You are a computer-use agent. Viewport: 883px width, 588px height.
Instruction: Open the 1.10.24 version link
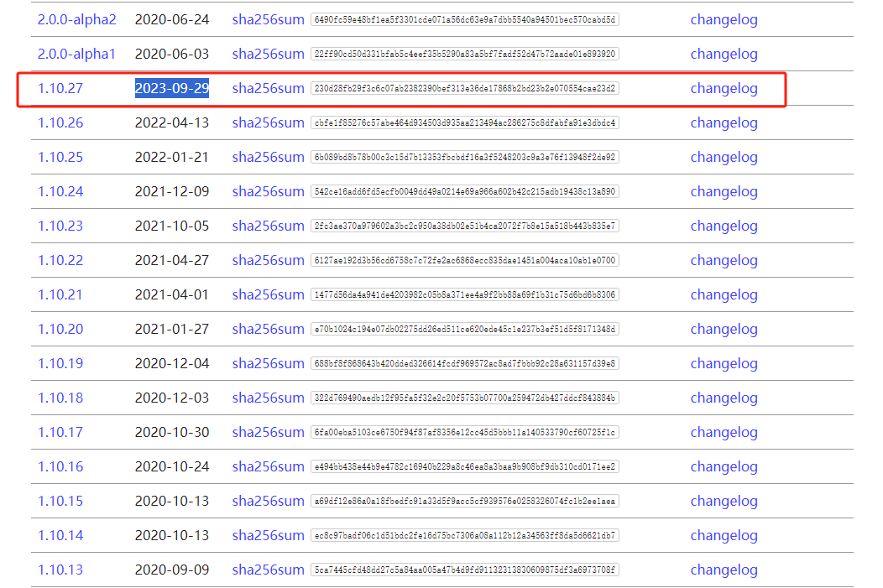pos(60,191)
